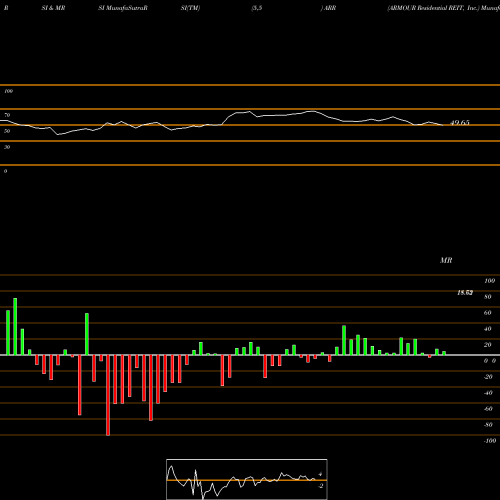Click the MR axis label -80
The width and height of the screenshot is (500, 500).
tap(488, 425)
